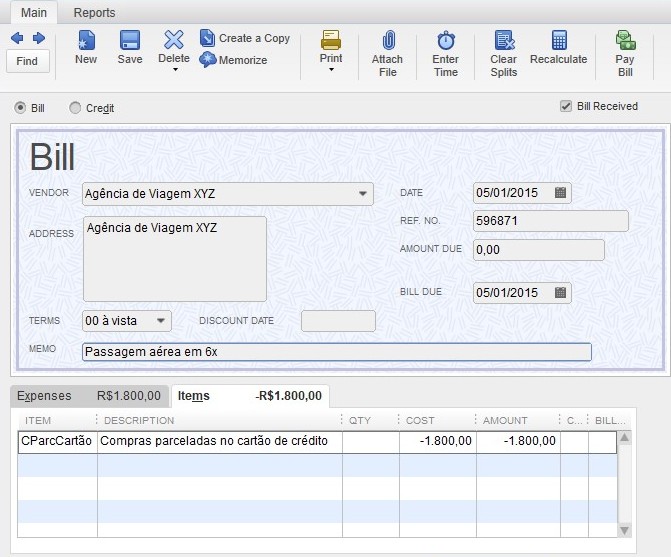This screenshot has width=671, height=557.
Task: Memorize this bill transaction
Action: (x=234, y=60)
